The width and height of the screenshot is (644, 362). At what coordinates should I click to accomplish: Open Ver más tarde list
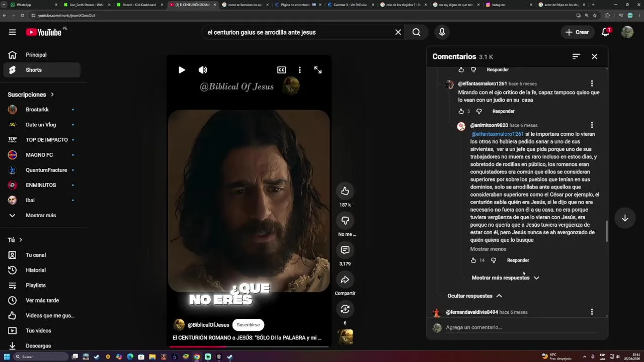pos(42,300)
